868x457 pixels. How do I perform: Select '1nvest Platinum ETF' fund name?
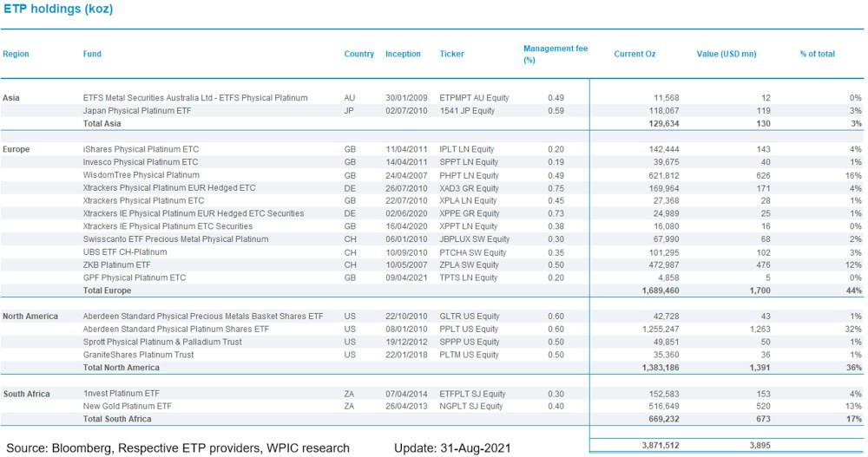[x=121, y=394]
